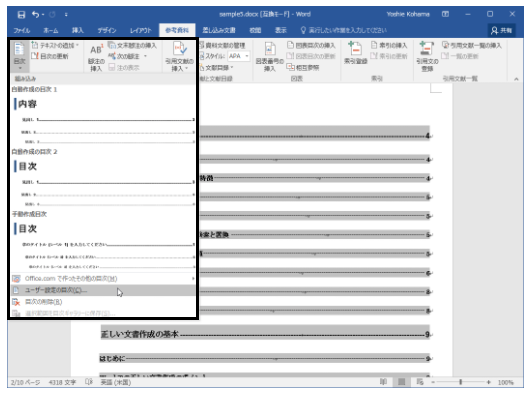Switch to the レイアウト tab
Image resolution: width=531 pixels, height=396 pixels.
[x=141, y=30]
